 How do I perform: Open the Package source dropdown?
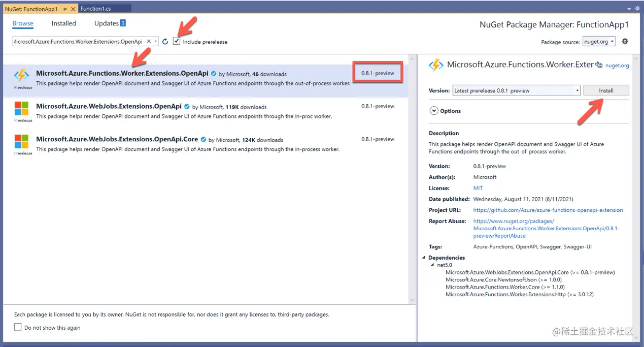tap(599, 42)
